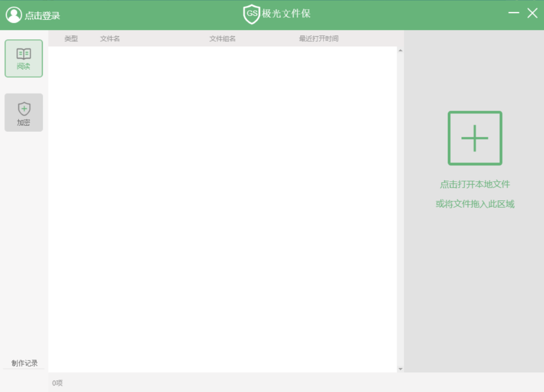Screen dimensions: 544x392
Task: Click the 点击打开本地文件 text
Action: pyautogui.click(x=474, y=185)
